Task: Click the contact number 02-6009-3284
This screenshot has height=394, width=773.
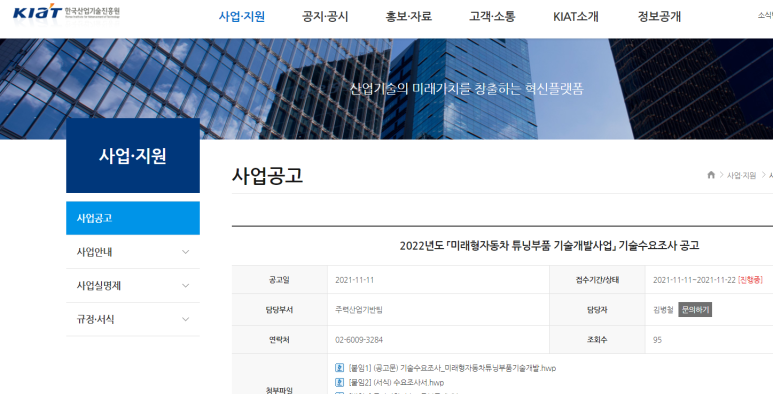Action: click(359, 340)
